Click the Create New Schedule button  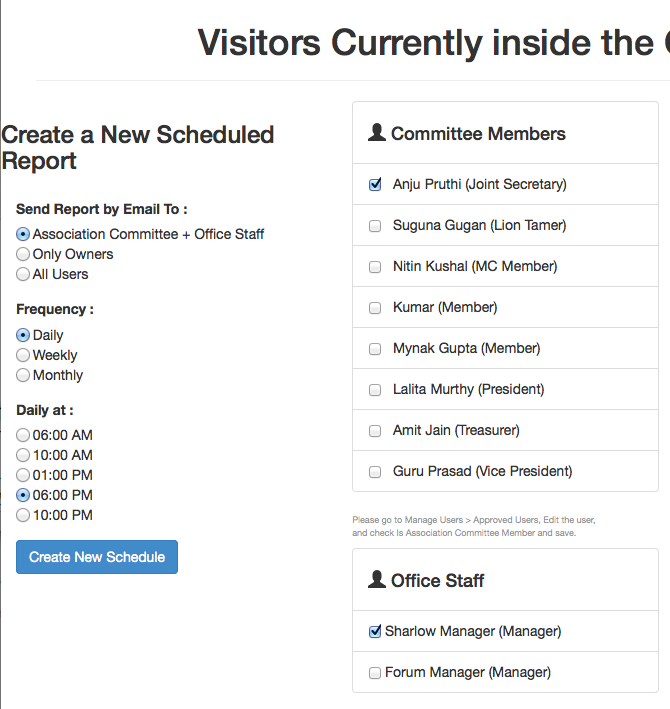(97, 557)
